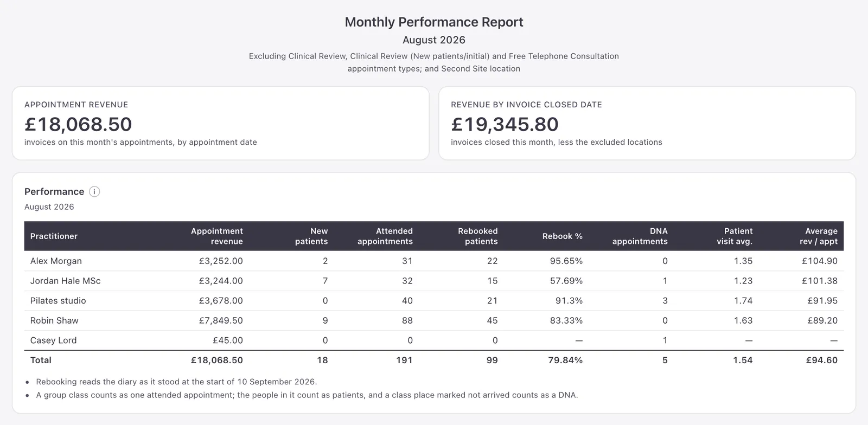This screenshot has width=868, height=425.
Task: Click the DNA appointments column header
Action: click(640, 236)
